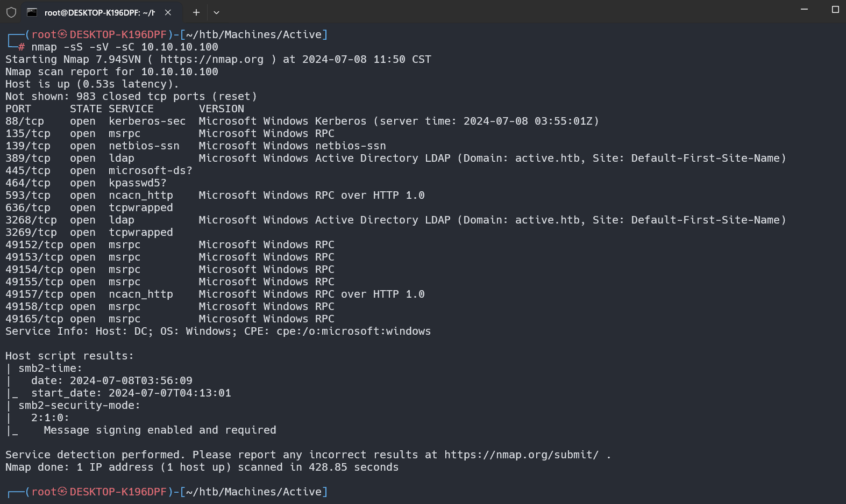Maximize the terminal window
Viewport: 846px width, 504px height.
click(x=835, y=10)
